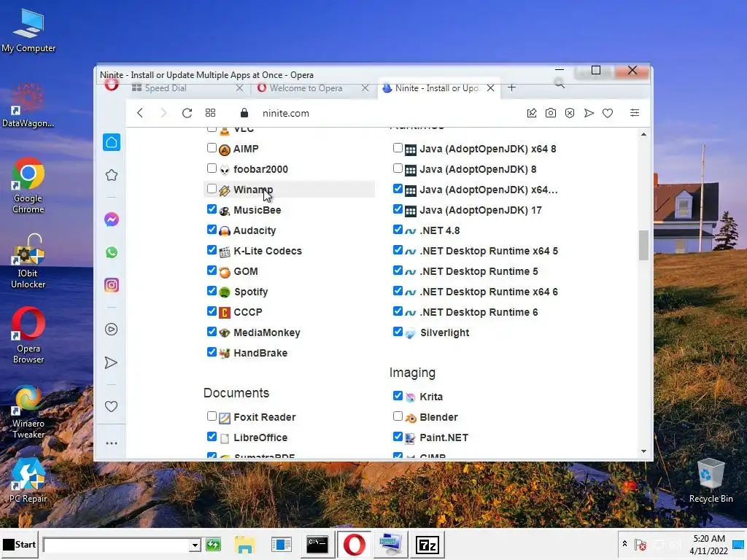The width and height of the screenshot is (747, 560).
Task: Open File Explorer from the taskbar
Action: coord(244,545)
